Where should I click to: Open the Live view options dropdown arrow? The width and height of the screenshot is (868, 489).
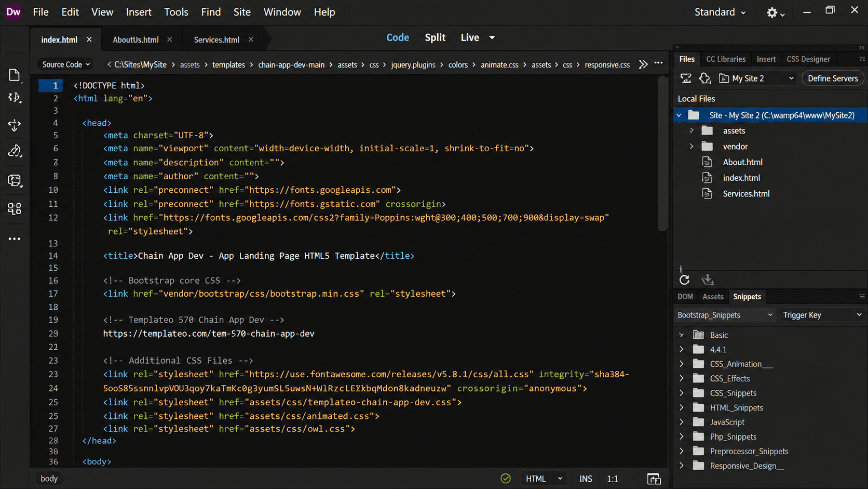pos(492,37)
